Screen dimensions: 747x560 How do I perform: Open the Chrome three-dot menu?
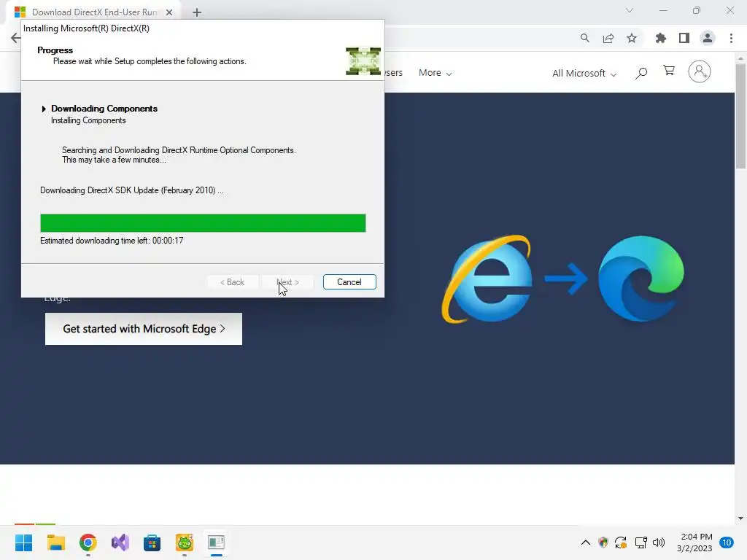coord(731,38)
